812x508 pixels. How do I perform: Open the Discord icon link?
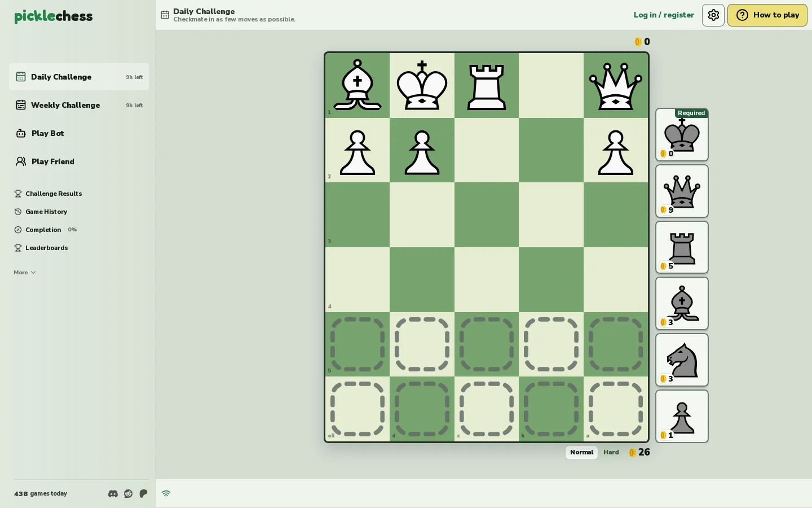pyautogui.click(x=113, y=494)
